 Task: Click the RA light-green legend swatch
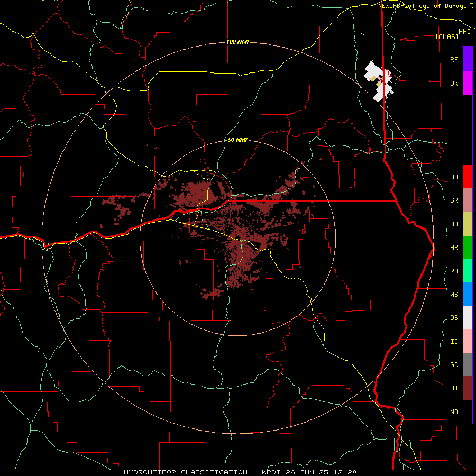click(467, 271)
